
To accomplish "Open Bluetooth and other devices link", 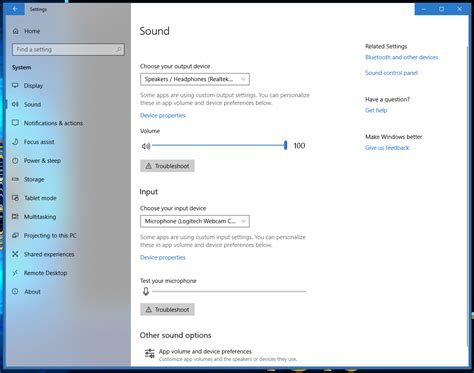I will tap(401, 57).
